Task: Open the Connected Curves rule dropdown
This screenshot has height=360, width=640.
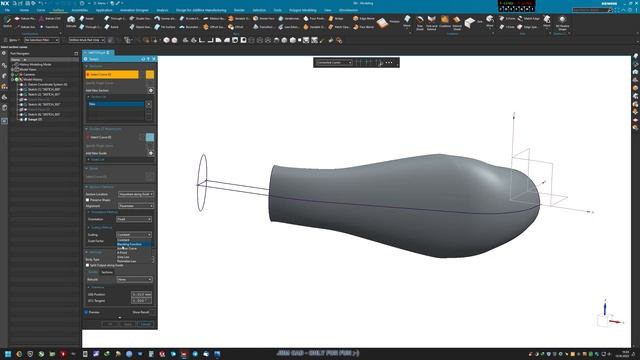Action: [334, 62]
